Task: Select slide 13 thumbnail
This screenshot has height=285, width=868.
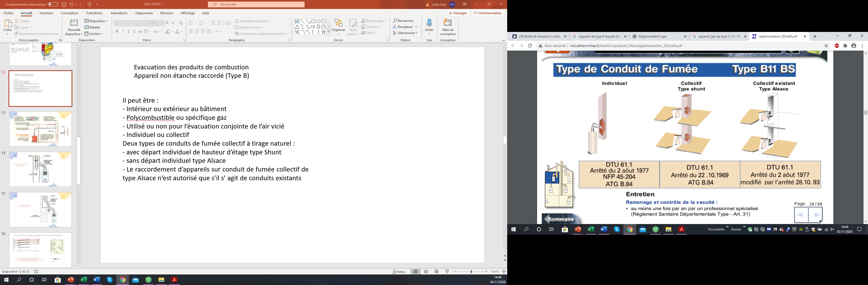Action: coord(40,129)
